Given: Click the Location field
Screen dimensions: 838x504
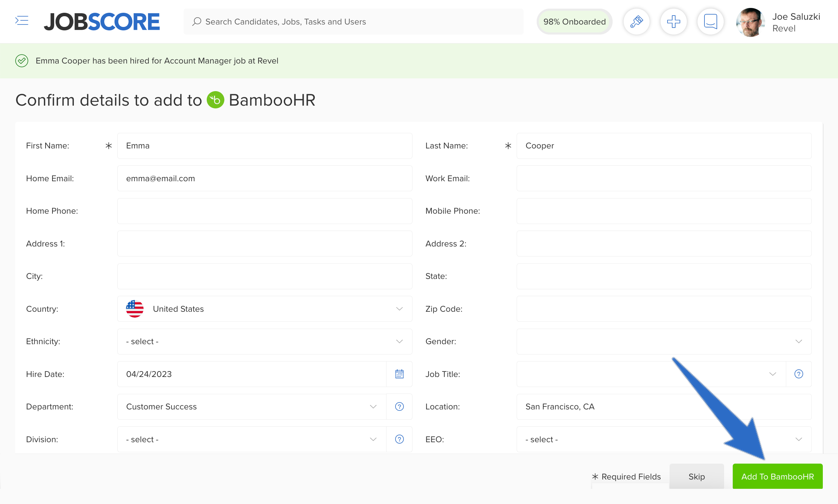Looking at the screenshot, I should coord(664,407).
